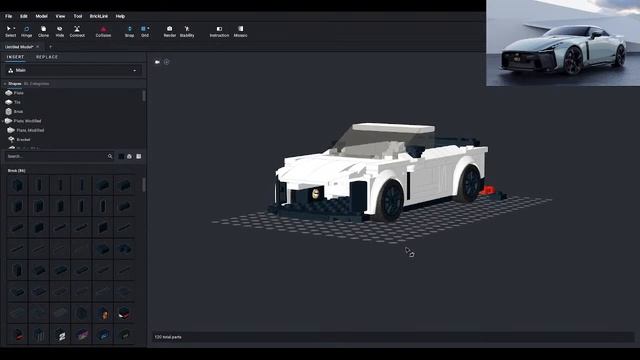
Task: Click the Brick (86) heading
Action: pyautogui.click(x=16, y=171)
